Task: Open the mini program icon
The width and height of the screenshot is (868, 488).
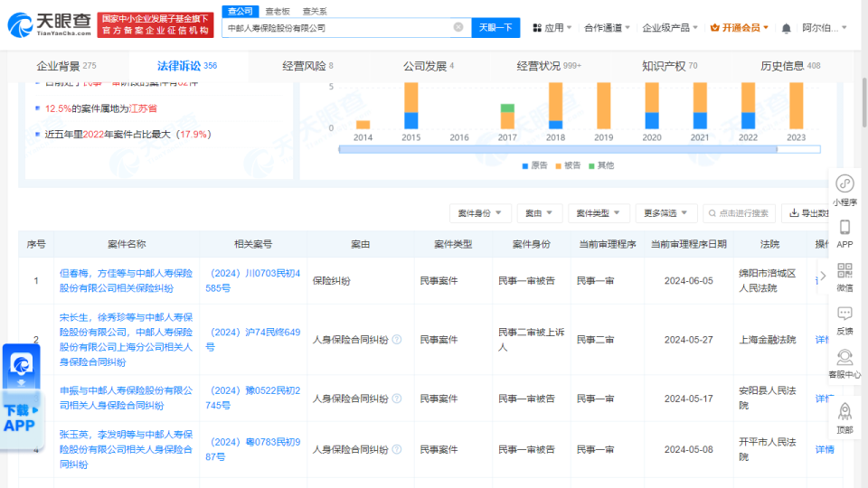Action: pos(844,183)
